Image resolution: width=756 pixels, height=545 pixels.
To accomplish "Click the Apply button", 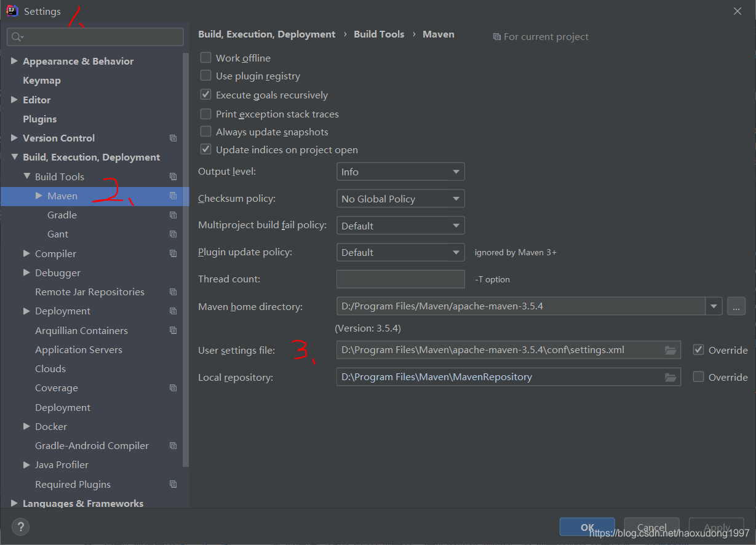I will (716, 527).
